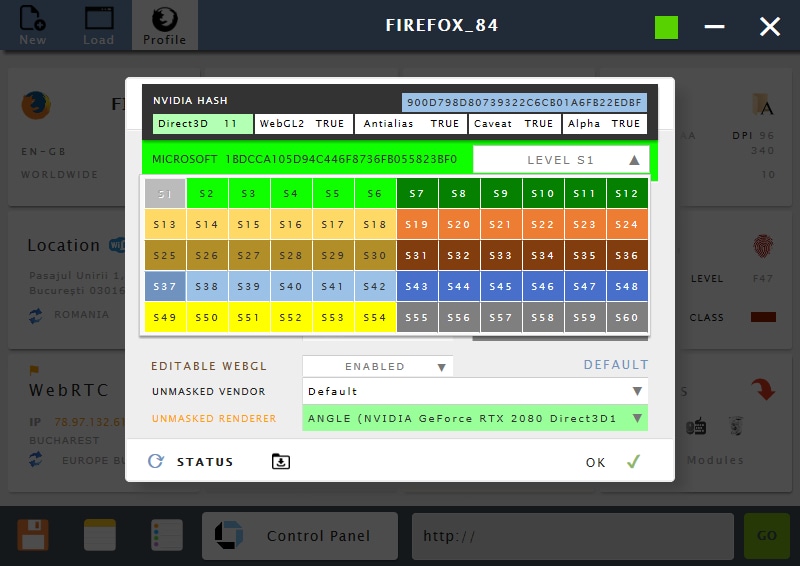This screenshot has height=566, width=800.
Task: Toggle the WebGL2 TRUE option
Action: click(304, 124)
